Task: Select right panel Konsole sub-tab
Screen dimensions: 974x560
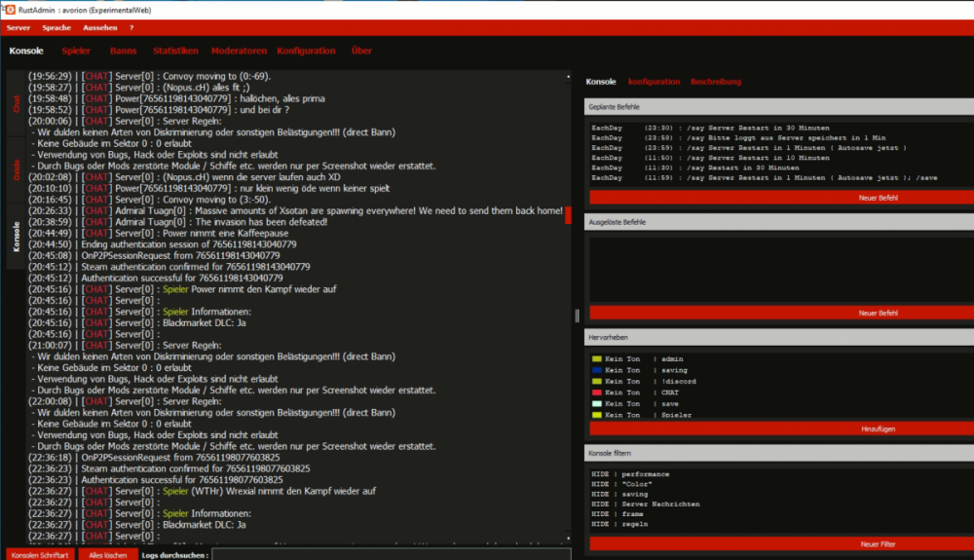Action: pyautogui.click(x=601, y=82)
